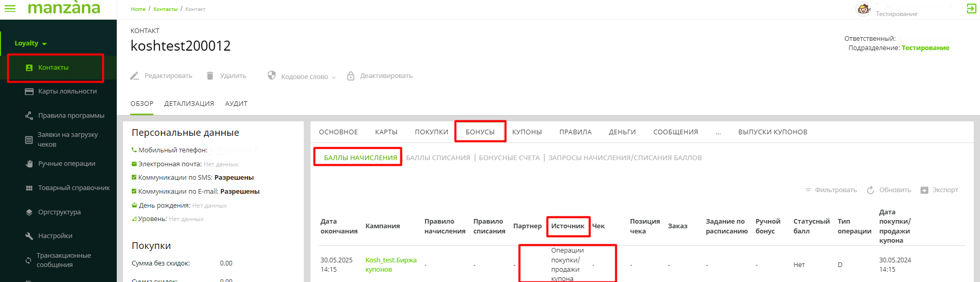Click the Delete trash icon
This screenshot has height=282, width=980.
(x=210, y=76)
